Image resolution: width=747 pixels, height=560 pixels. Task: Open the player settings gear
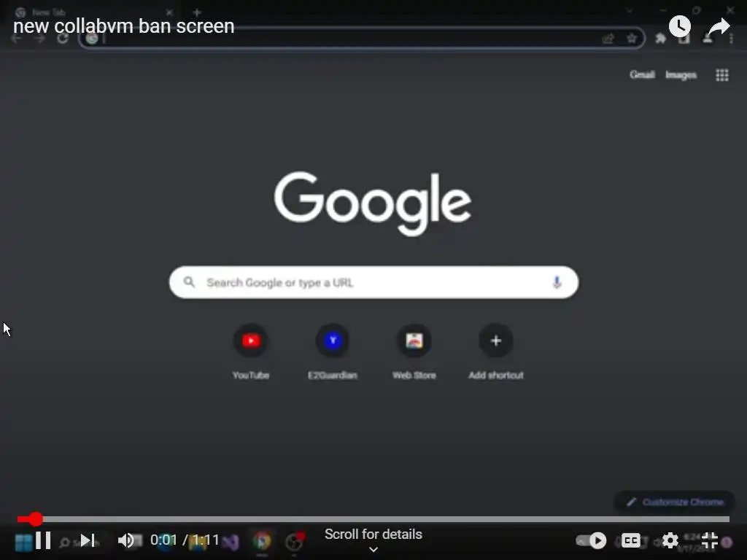[670, 540]
